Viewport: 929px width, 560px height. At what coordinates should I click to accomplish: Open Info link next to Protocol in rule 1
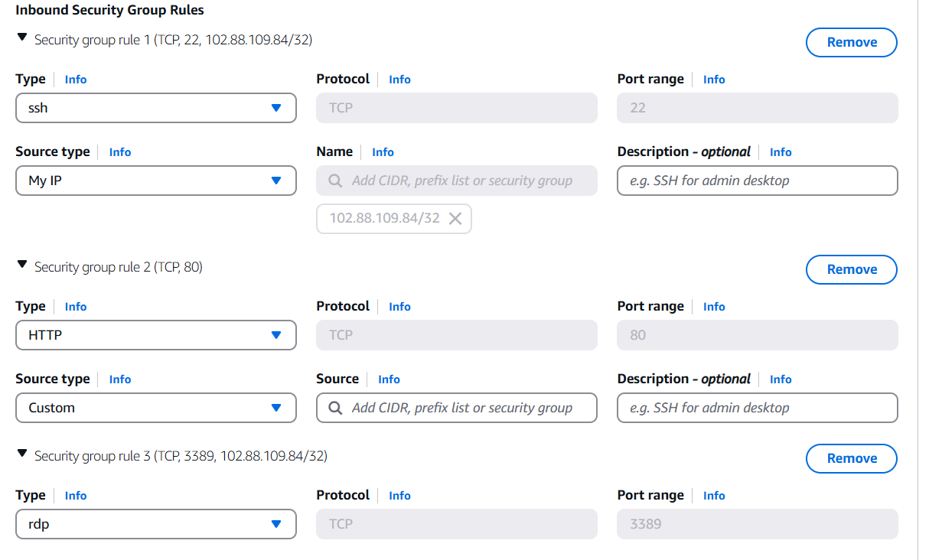point(399,80)
